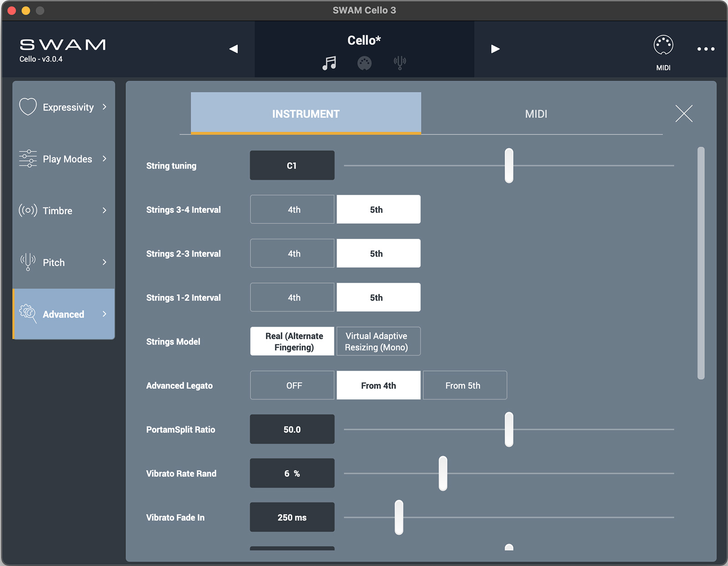Screen dimensions: 728x566
Task: Expand the Play Modes section chevron
Action: pyautogui.click(x=105, y=158)
